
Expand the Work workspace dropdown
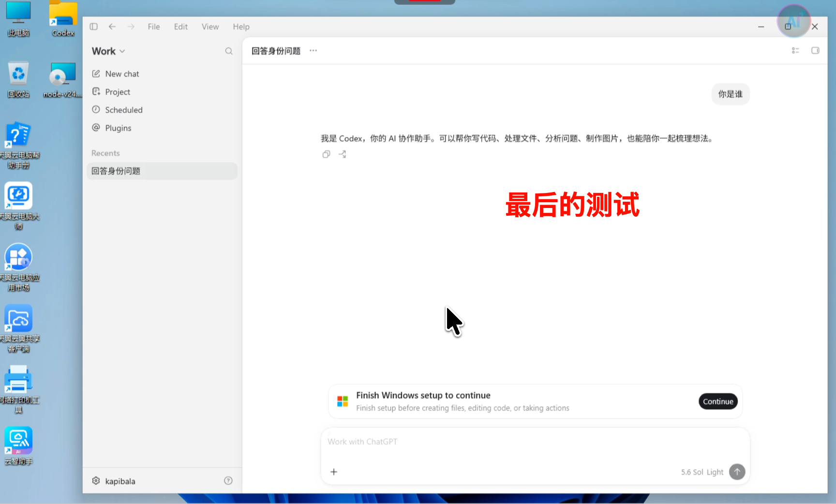click(108, 51)
